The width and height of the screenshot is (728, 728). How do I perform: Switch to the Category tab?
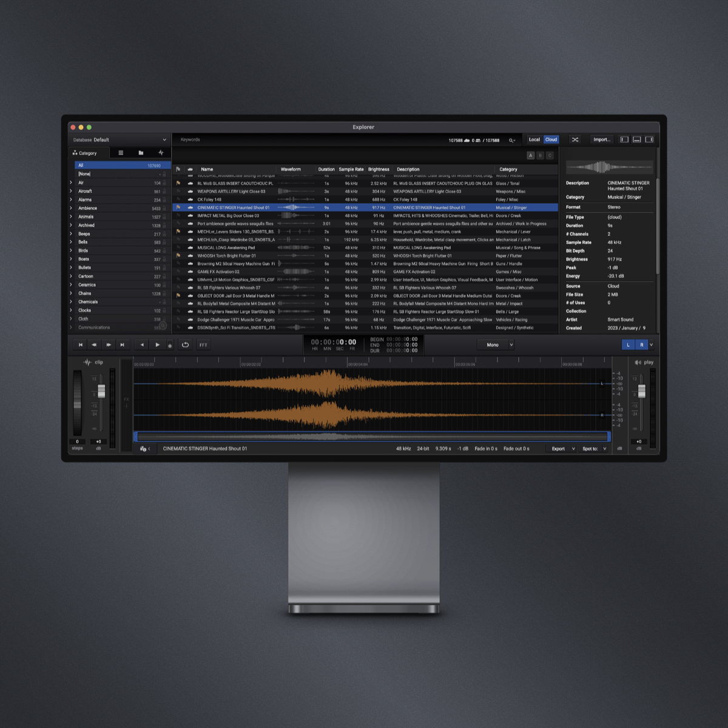tap(88, 153)
